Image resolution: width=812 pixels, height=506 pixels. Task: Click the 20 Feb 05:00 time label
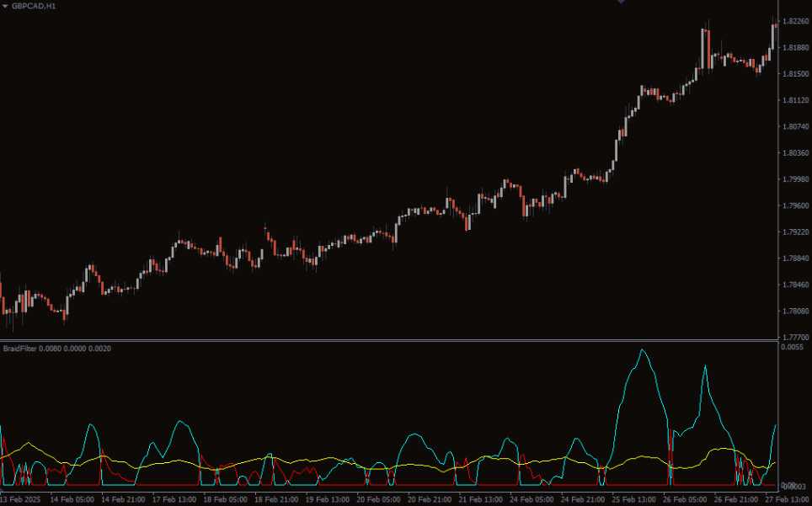click(380, 498)
